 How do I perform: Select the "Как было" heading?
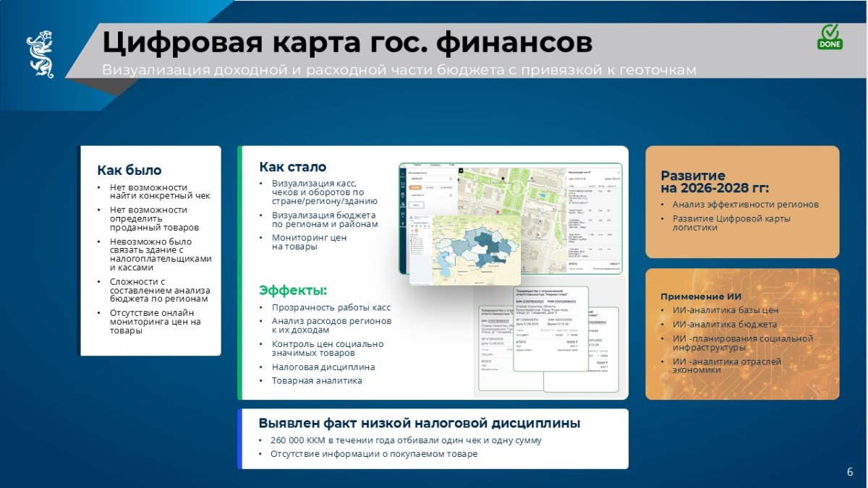coord(129,171)
